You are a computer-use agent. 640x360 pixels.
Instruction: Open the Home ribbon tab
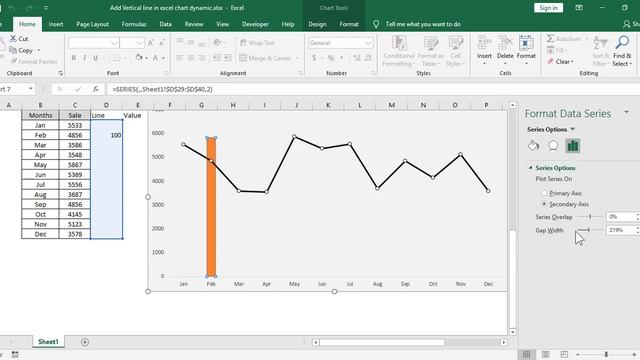point(27,24)
